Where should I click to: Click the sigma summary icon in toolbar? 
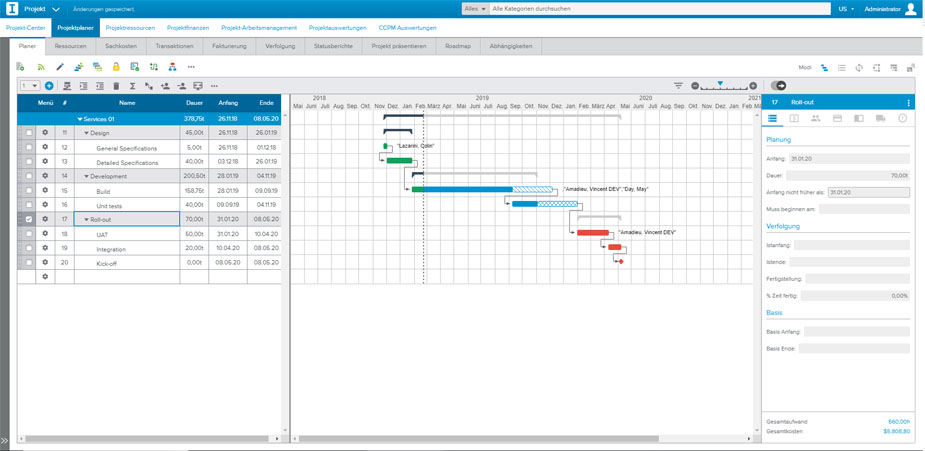[x=132, y=86]
